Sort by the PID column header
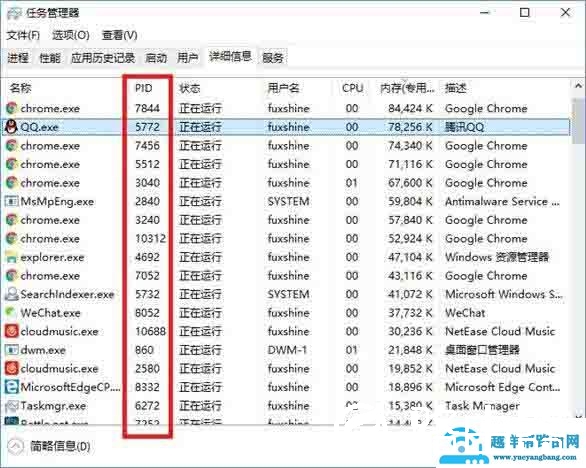Image resolution: width=586 pixels, height=468 pixels. click(144, 88)
